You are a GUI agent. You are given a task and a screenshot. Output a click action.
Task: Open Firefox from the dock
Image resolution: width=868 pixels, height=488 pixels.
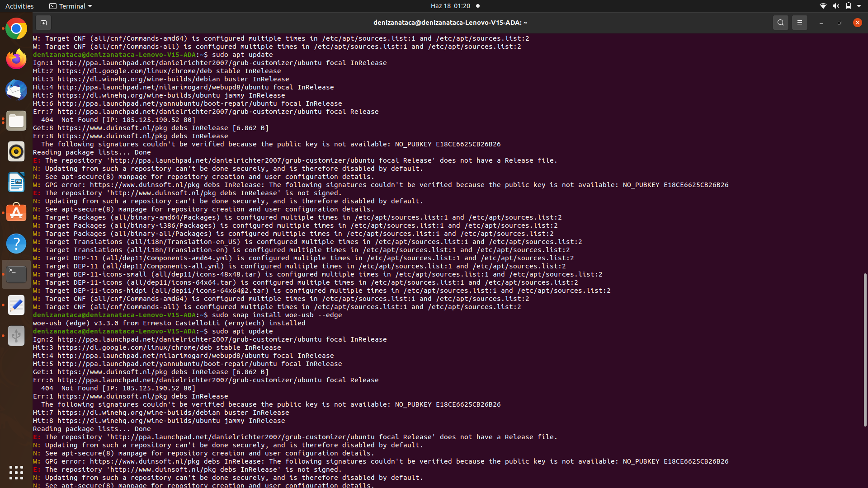[x=16, y=59]
